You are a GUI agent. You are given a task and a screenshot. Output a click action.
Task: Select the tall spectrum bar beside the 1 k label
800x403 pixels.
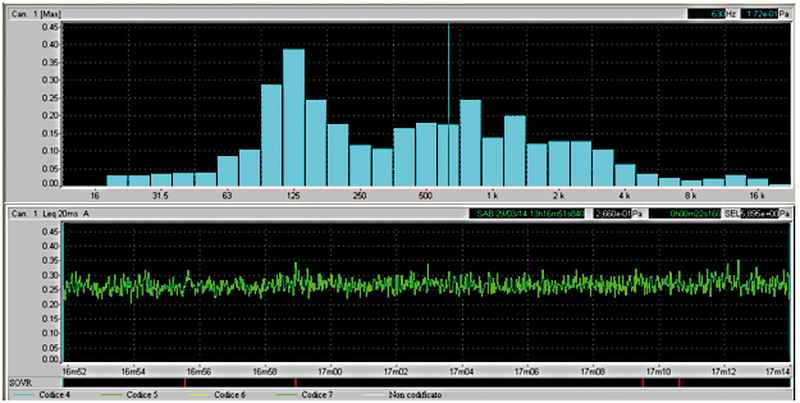pos(470,143)
